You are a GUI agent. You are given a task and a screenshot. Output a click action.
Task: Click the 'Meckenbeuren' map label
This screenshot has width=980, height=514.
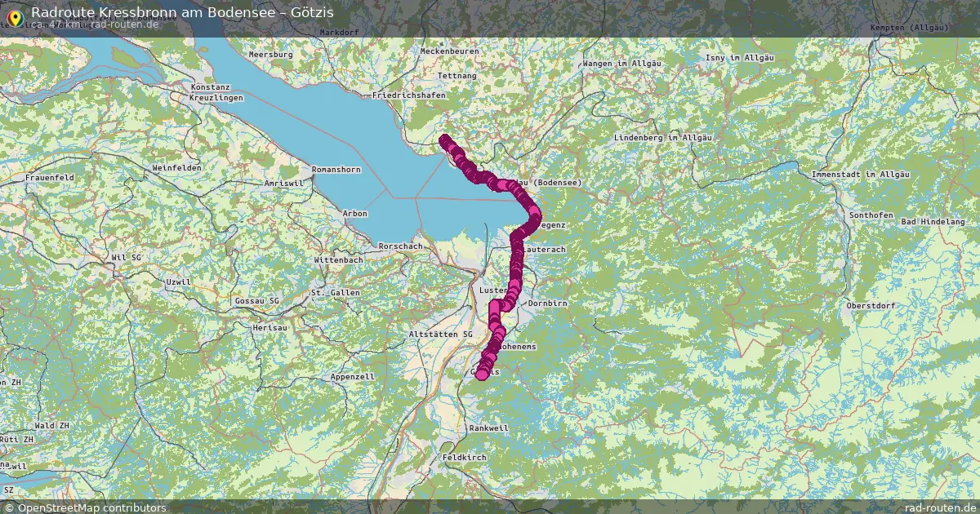pyautogui.click(x=449, y=51)
